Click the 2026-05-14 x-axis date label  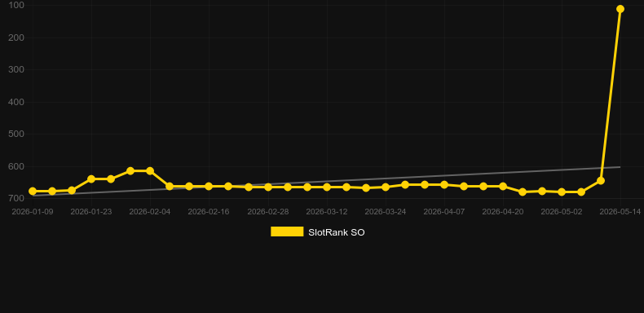click(620, 212)
